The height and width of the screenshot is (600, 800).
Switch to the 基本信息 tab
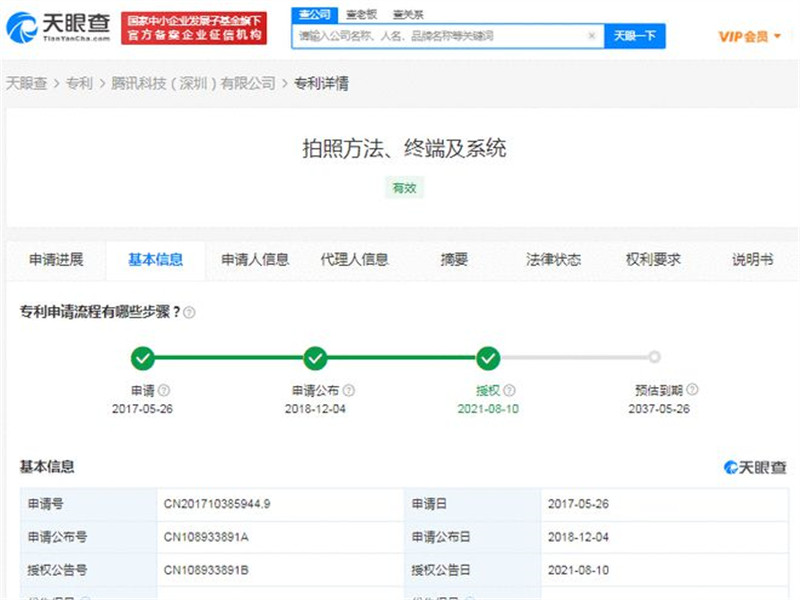(156, 260)
